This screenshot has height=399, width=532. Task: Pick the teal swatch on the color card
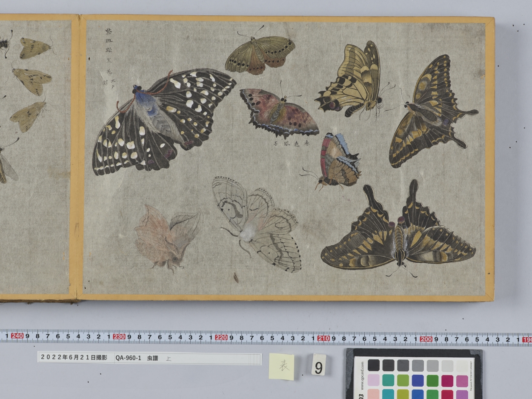tap(388, 381)
